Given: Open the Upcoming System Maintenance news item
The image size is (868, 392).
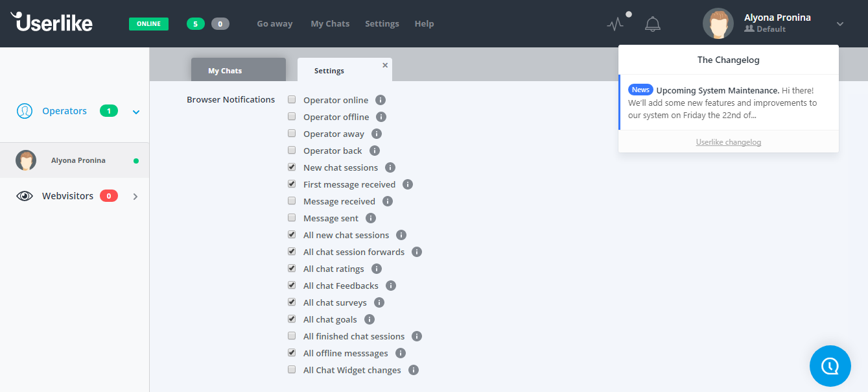Looking at the screenshot, I should point(729,103).
